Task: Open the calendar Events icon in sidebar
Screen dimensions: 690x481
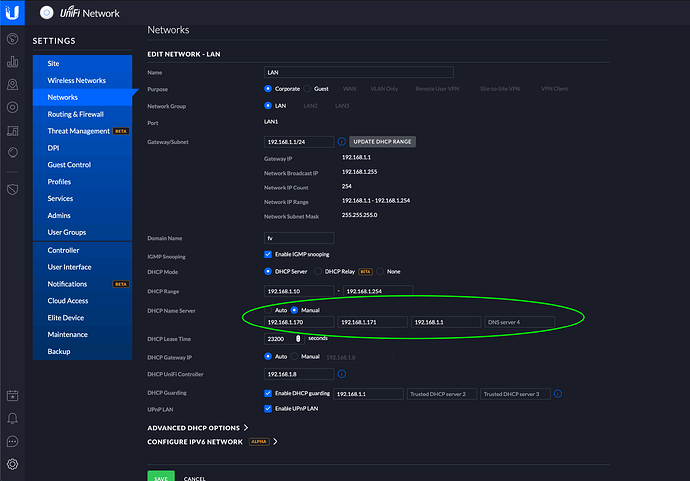Action: (13, 395)
